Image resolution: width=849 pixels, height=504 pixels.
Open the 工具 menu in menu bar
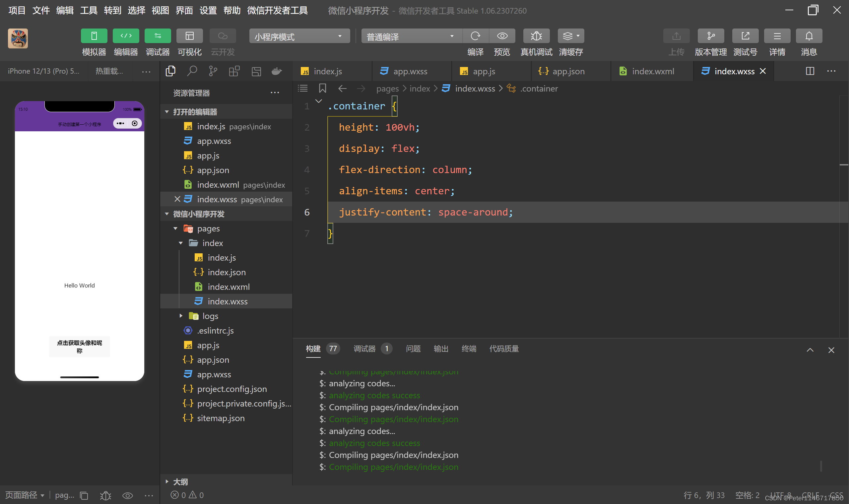tap(89, 11)
